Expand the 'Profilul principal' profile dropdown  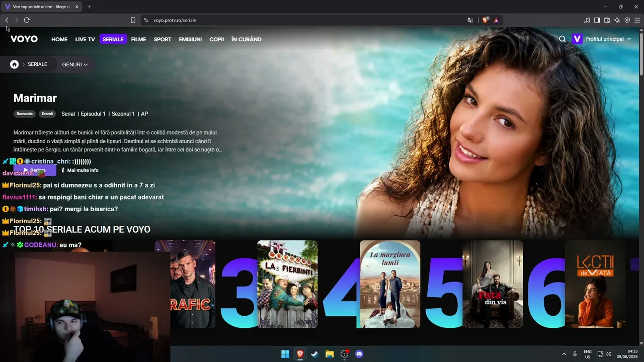(x=608, y=39)
